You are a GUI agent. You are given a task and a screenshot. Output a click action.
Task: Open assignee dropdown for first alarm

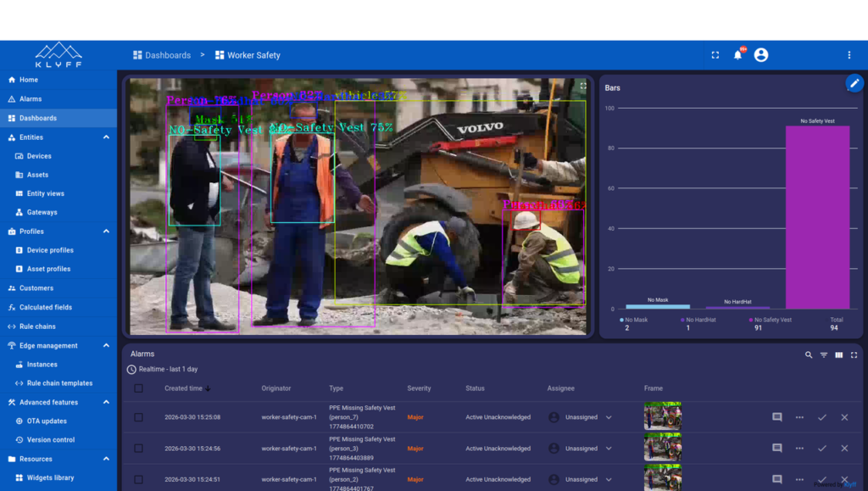609,417
